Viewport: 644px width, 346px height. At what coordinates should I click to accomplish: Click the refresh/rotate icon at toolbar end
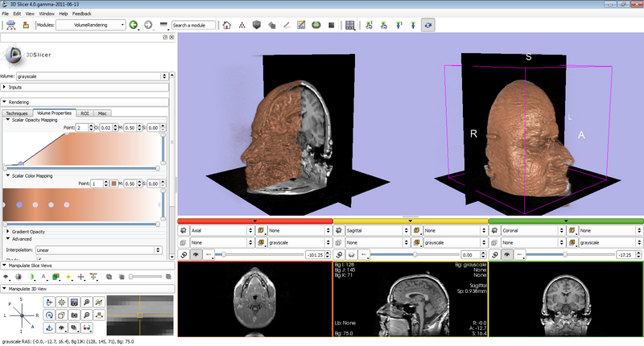pyautogui.click(x=428, y=25)
